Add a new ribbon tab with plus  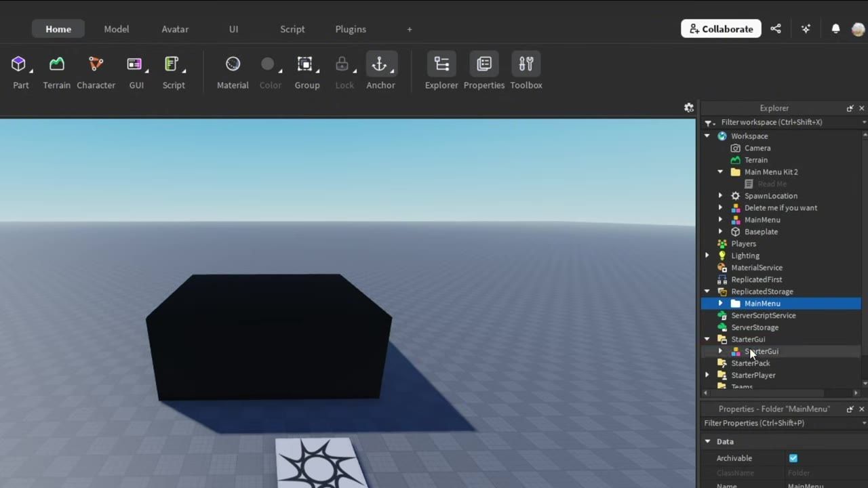[x=409, y=29]
